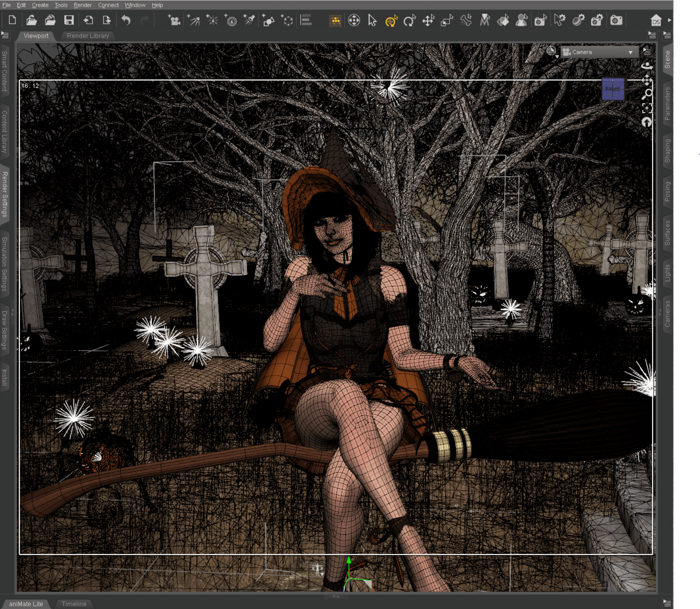The height and width of the screenshot is (609, 700).
Task: Create a new spotlight
Action: pyautogui.click(x=249, y=20)
